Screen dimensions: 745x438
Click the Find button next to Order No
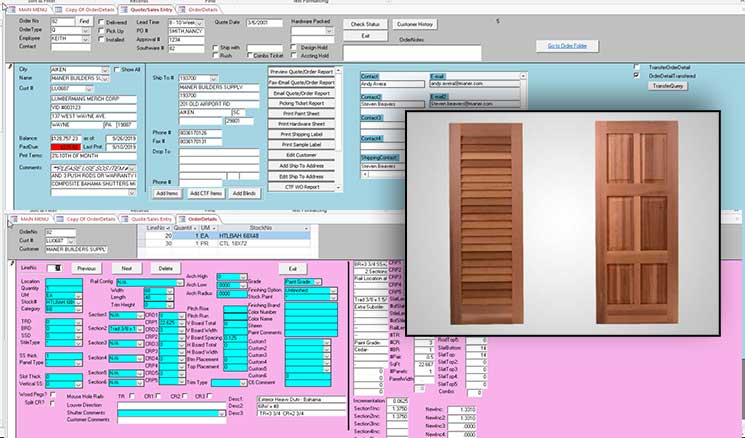tap(83, 20)
